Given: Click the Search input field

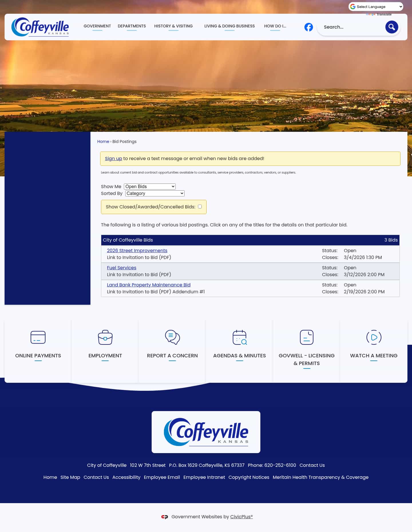Looking at the screenshot, I should (352, 27).
